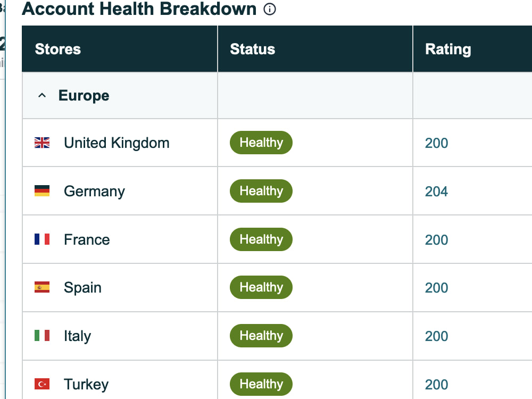
Task: Click the United Kingdom flag icon
Action: pyautogui.click(x=42, y=143)
